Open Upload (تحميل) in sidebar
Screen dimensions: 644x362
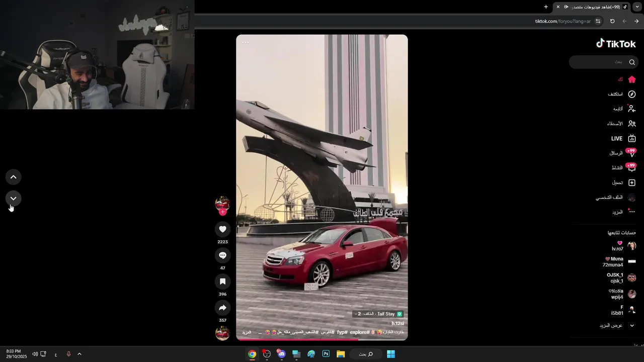pyautogui.click(x=624, y=183)
